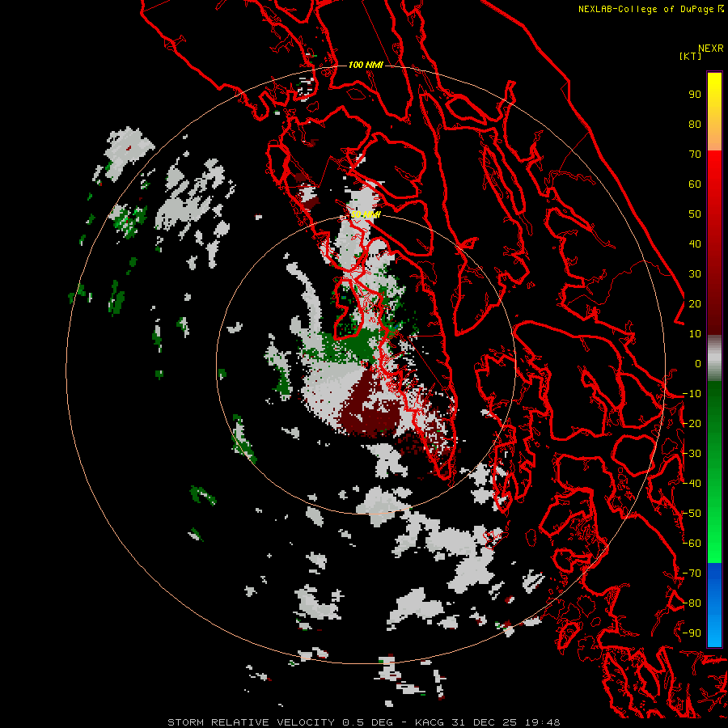
Task: Click the positive 90 scale label
Action: (x=695, y=95)
